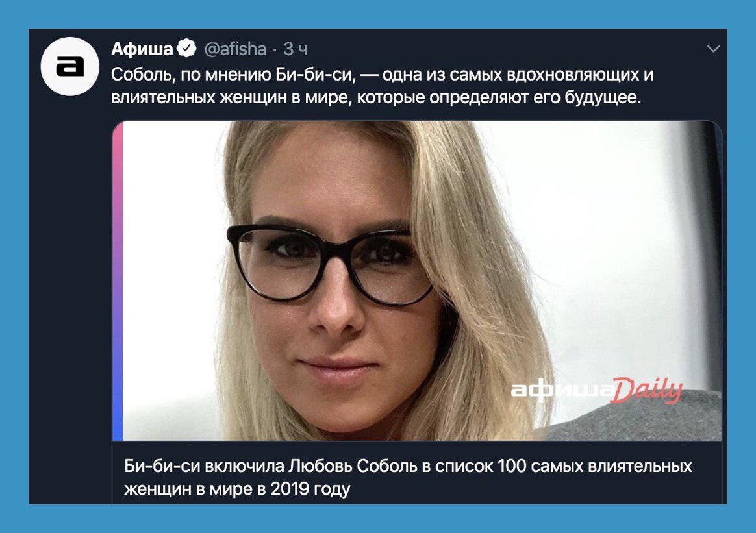Click the black letter a inside avatar
This screenshot has width=756, height=533.
point(70,66)
